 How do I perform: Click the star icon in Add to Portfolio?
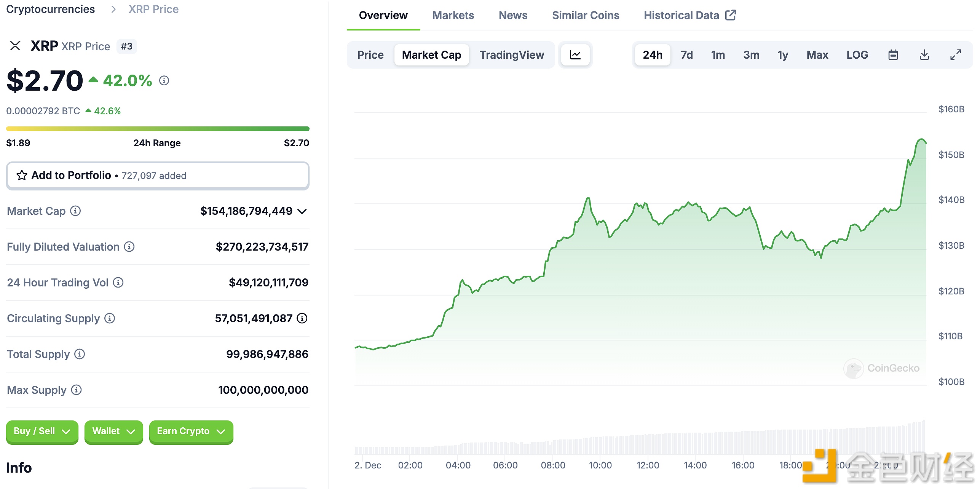(22, 175)
